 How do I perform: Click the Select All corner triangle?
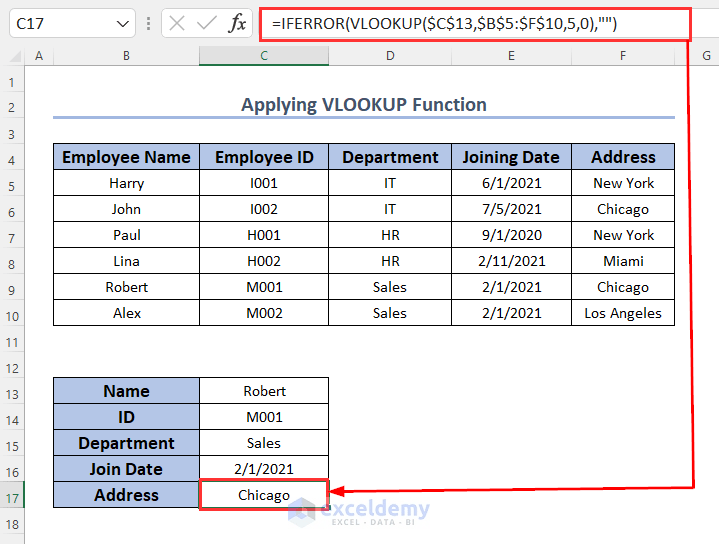coord(15,56)
